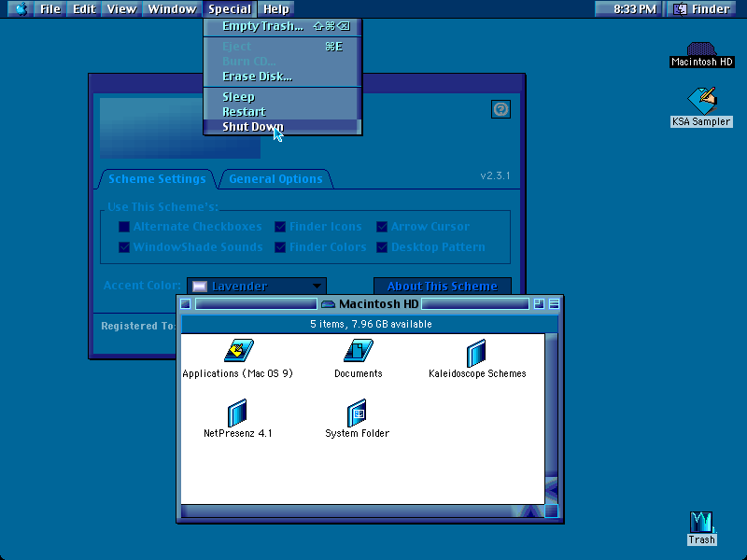Toggle the Desktop Pattern checkbox
The width and height of the screenshot is (747, 560).
tap(382, 247)
